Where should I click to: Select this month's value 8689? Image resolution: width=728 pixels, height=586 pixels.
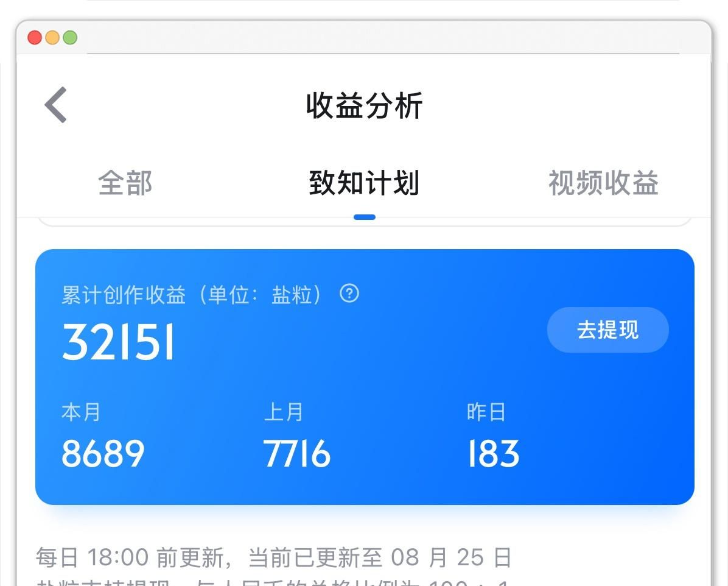(103, 454)
